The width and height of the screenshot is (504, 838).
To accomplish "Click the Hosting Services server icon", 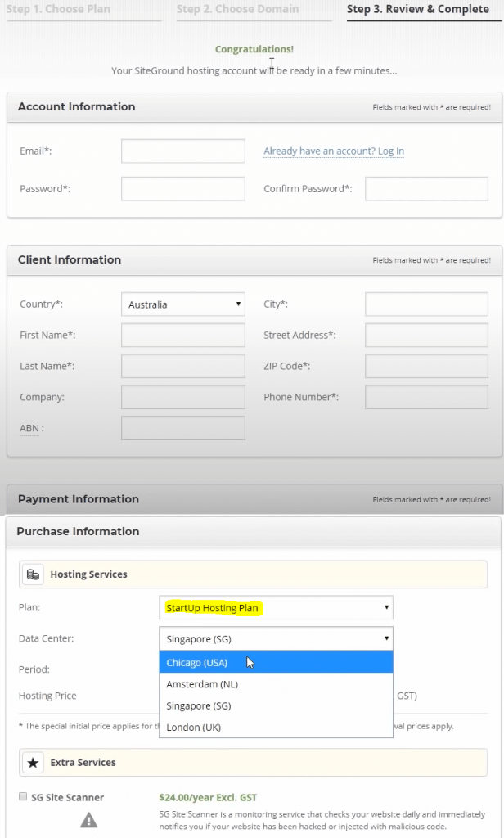I will (33, 574).
